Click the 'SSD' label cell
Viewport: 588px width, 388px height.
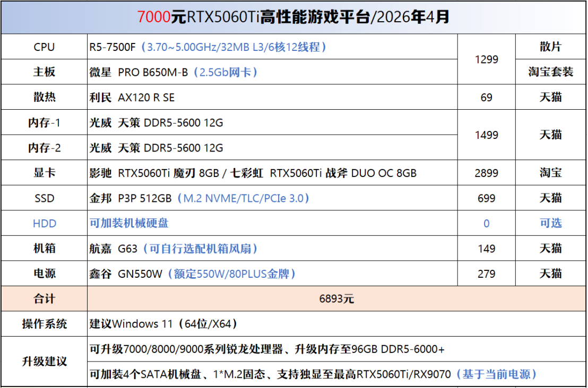click(44, 198)
